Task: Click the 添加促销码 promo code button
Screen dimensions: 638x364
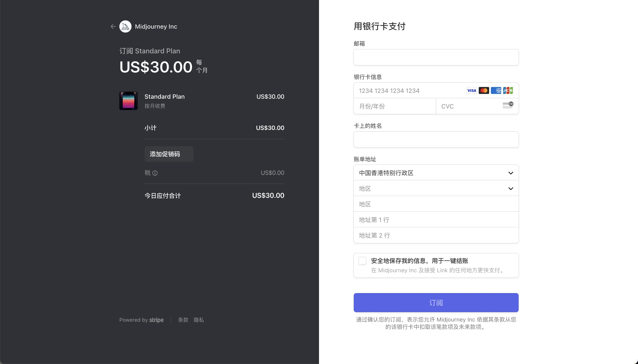Action: [169, 154]
